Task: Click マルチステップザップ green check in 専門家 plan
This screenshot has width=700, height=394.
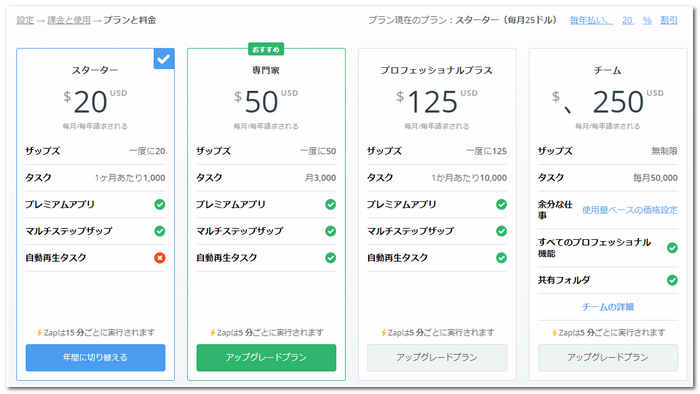Action: (x=331, y=231)
